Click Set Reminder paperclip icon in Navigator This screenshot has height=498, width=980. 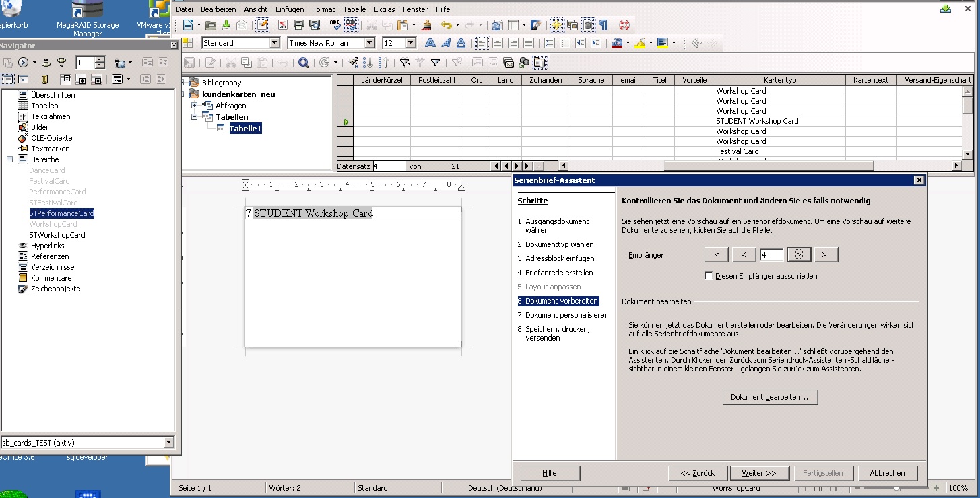click(x=44, y=79)
